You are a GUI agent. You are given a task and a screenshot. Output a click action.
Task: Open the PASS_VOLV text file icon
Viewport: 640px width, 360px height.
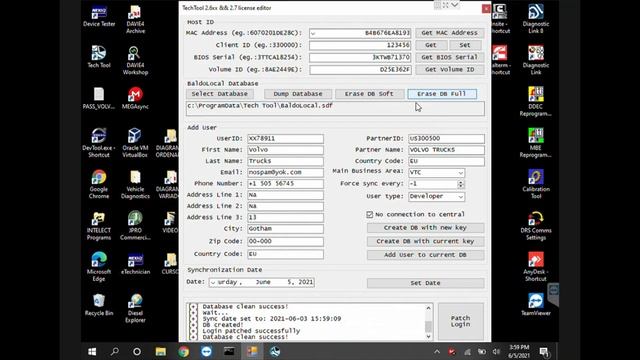coord(99,98)
